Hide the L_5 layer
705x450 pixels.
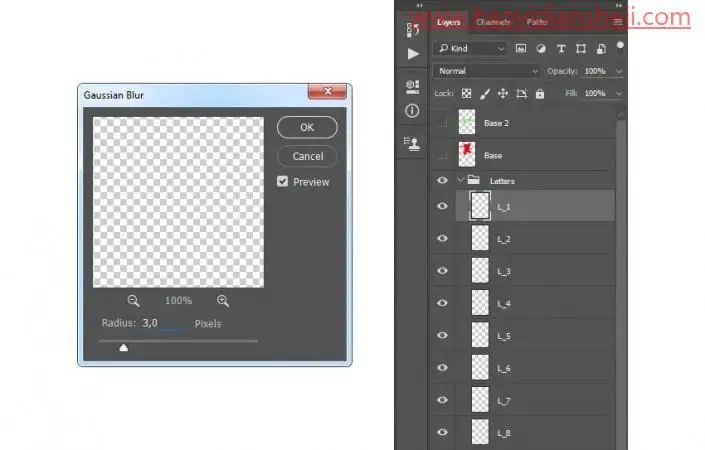pos(442,335)
